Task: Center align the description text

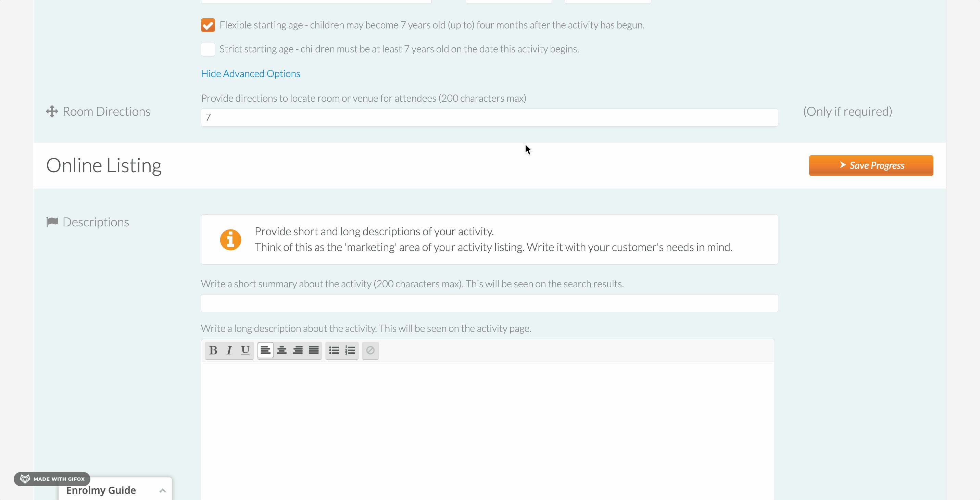Action: [x=281, y=350]
